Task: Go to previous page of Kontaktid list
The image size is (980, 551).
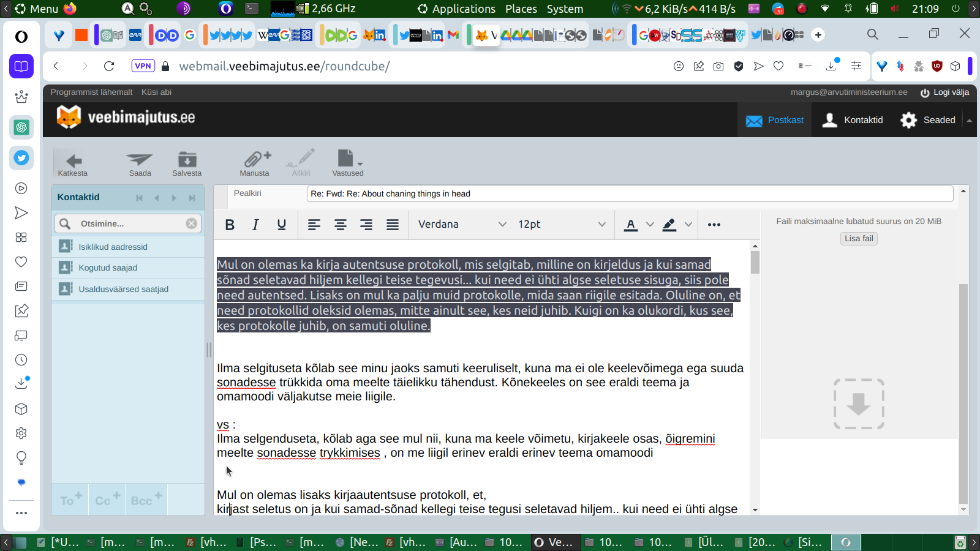Action: pyautogui.click(x=157, y=198)
